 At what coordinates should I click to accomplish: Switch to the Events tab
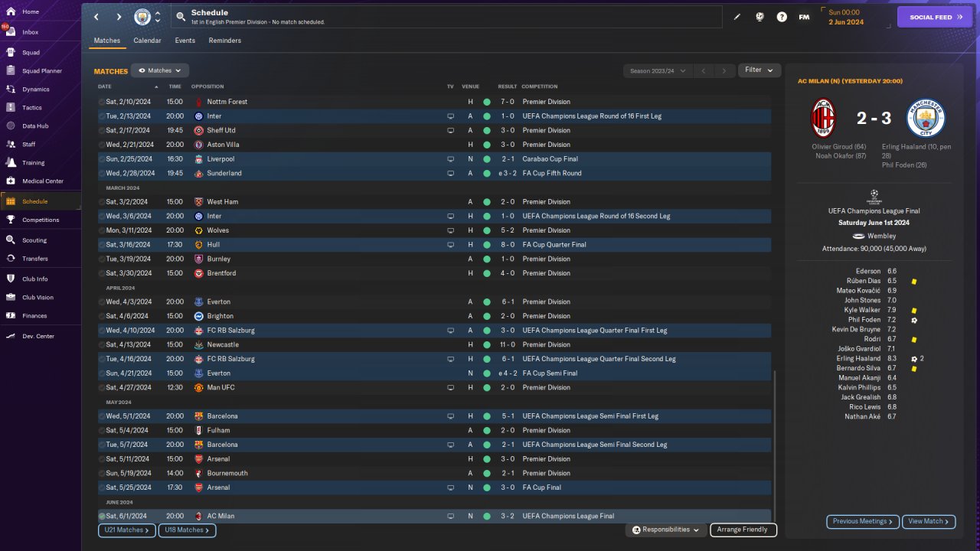point(185,41)
